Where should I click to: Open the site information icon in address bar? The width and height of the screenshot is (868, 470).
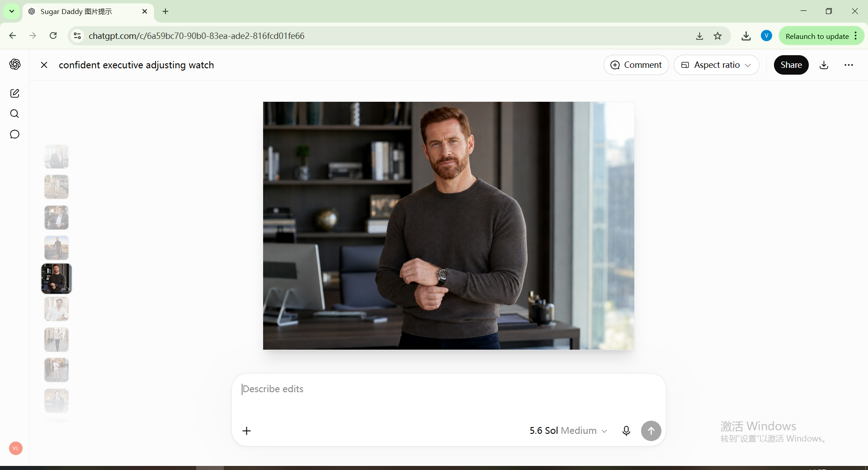77,36
